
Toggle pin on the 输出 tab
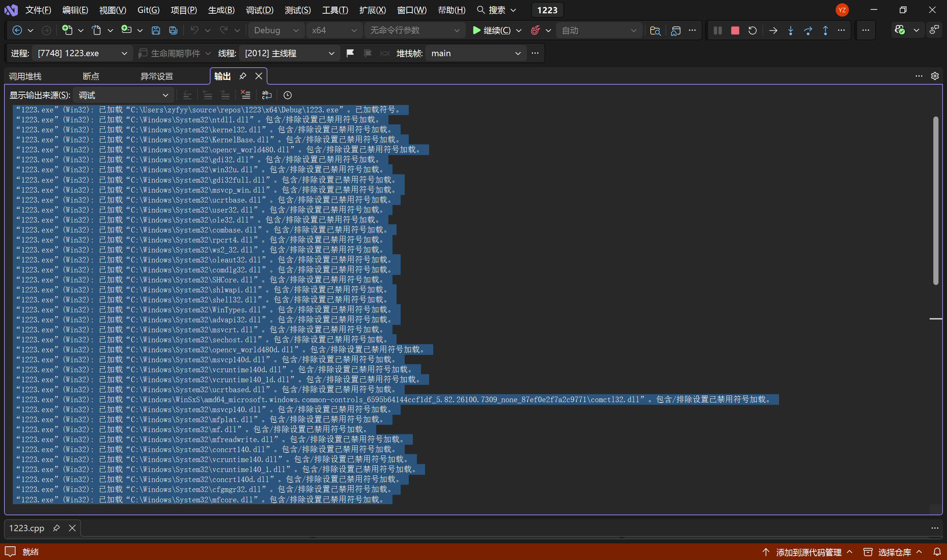click(243, 76)
